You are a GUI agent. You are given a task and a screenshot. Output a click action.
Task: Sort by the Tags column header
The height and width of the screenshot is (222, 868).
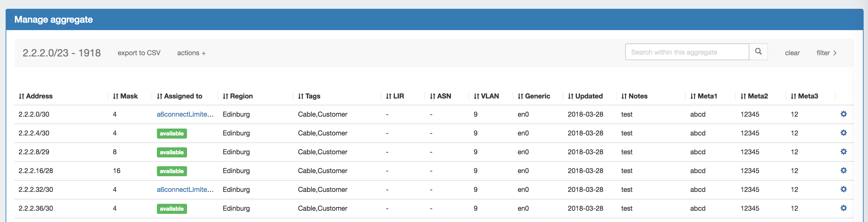309,96
